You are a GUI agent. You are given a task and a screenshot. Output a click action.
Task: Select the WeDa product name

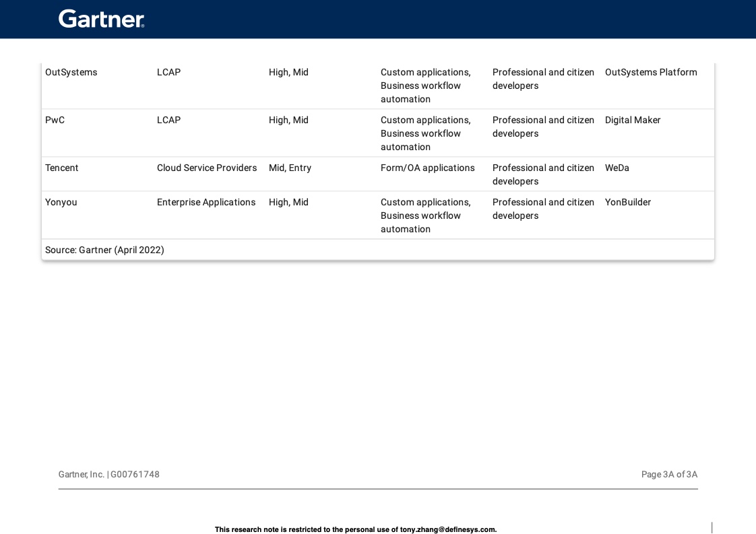617,168
